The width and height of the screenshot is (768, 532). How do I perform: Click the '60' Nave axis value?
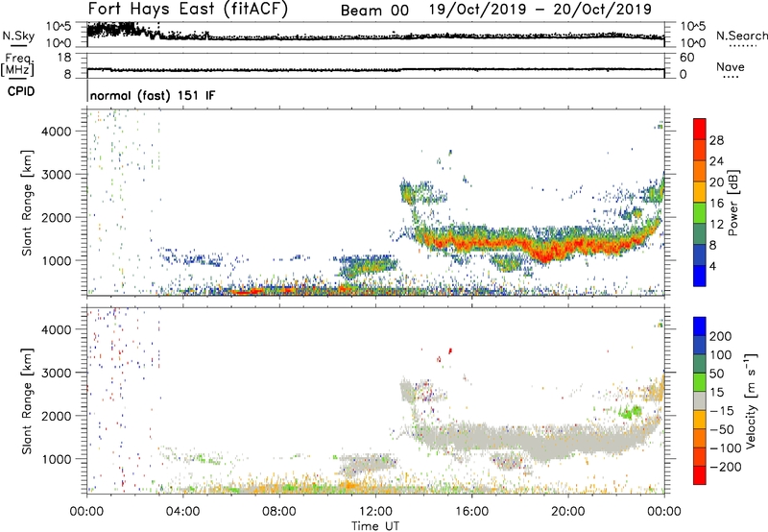coord(687,58)
